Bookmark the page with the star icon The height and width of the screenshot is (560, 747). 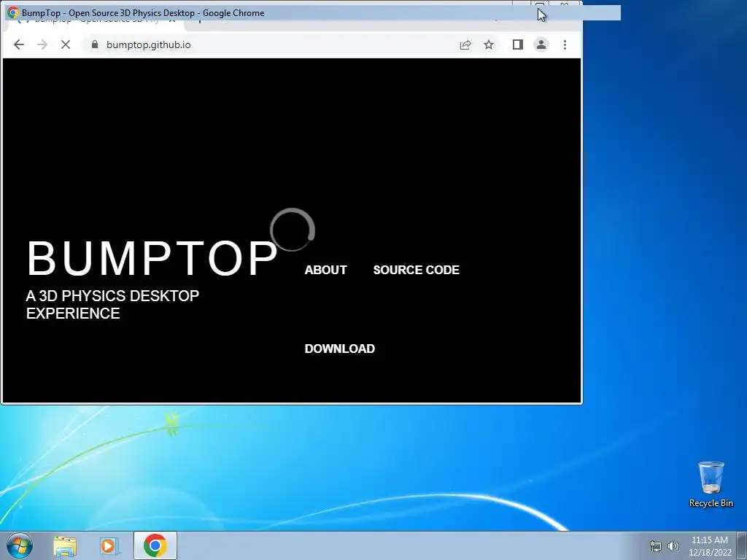point(488,44)
